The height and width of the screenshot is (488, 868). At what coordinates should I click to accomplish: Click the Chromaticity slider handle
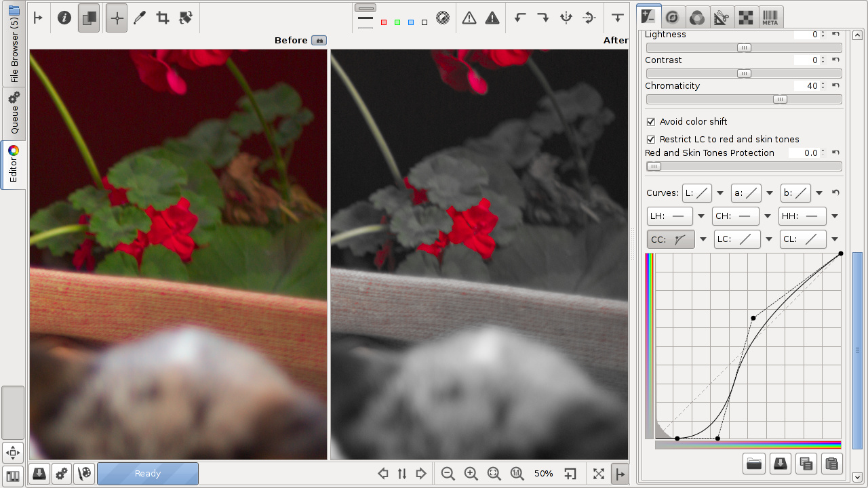[x=780, y=100]
